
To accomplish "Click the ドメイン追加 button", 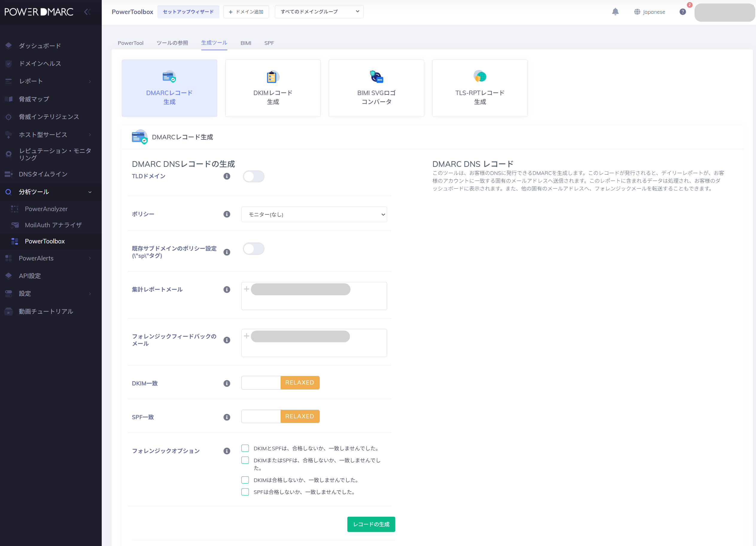I will point(246,12).
